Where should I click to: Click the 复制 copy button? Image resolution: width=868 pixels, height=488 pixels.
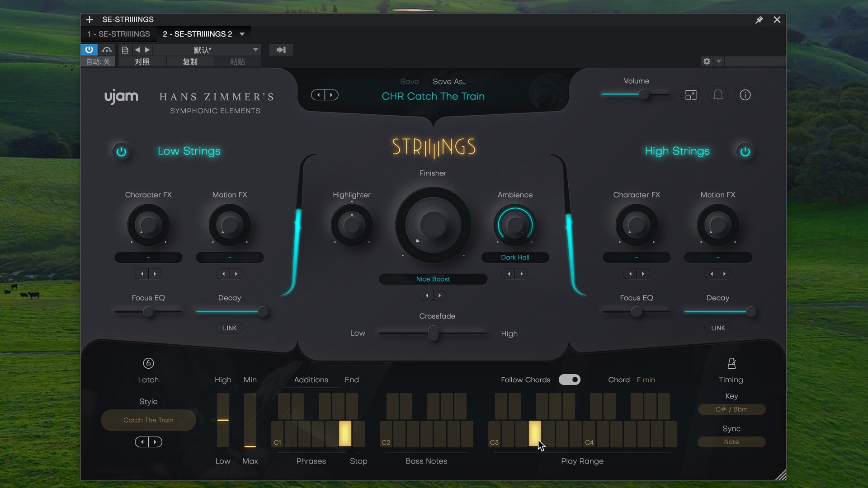(190, 61)
